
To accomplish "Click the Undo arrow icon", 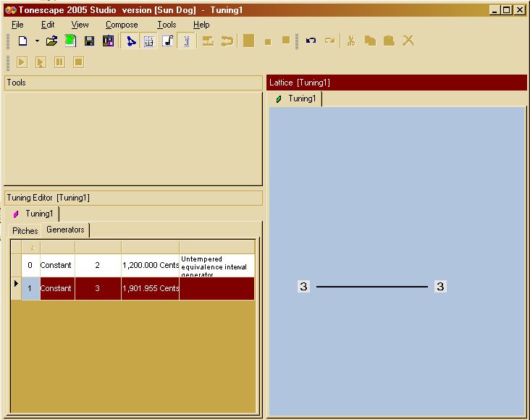I will 311,41.
